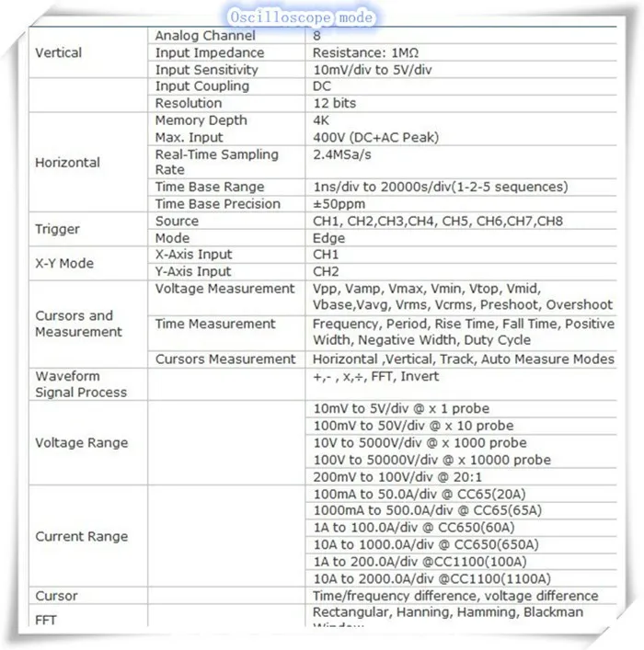This screenshot has width=644, height=650.
Task: Click the "Max. Input" label
Action: click(x=189, y=137)
